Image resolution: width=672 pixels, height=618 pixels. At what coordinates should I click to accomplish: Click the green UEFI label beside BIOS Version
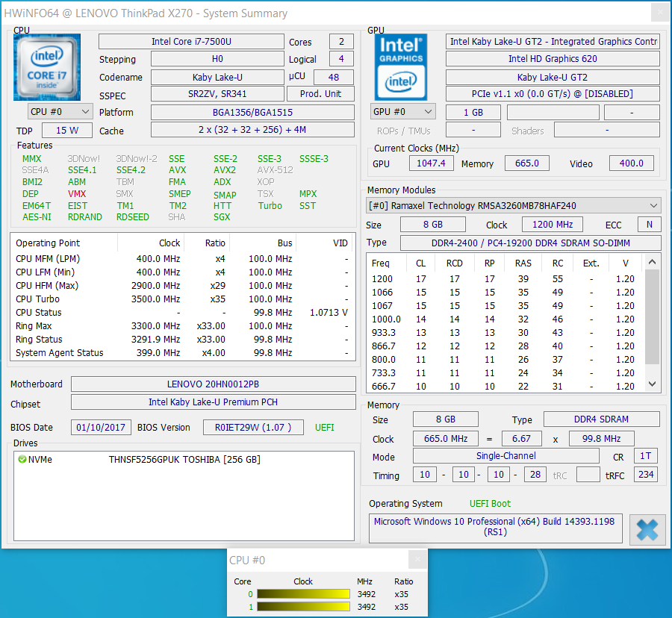click(325, 428)
